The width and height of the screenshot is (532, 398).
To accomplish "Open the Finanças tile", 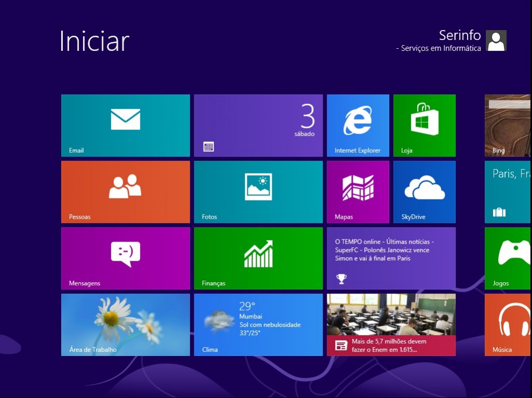I will tap(258, 258).
